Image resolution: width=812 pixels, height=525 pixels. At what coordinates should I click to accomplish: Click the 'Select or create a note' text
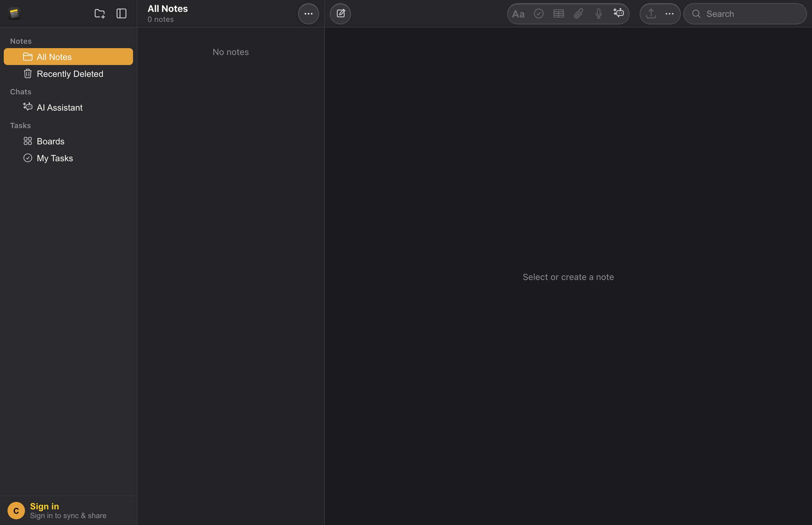[x=568, y=277]
